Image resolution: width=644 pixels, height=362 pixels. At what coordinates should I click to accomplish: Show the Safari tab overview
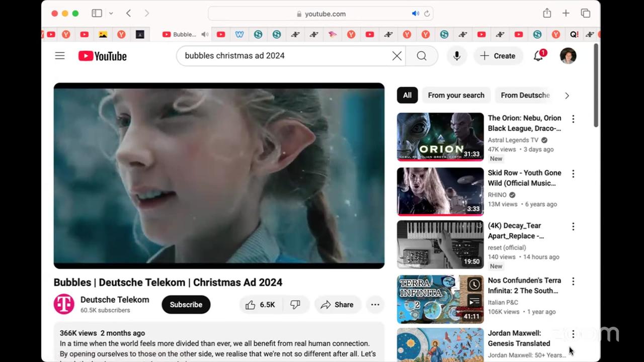[x=586, y=14]
